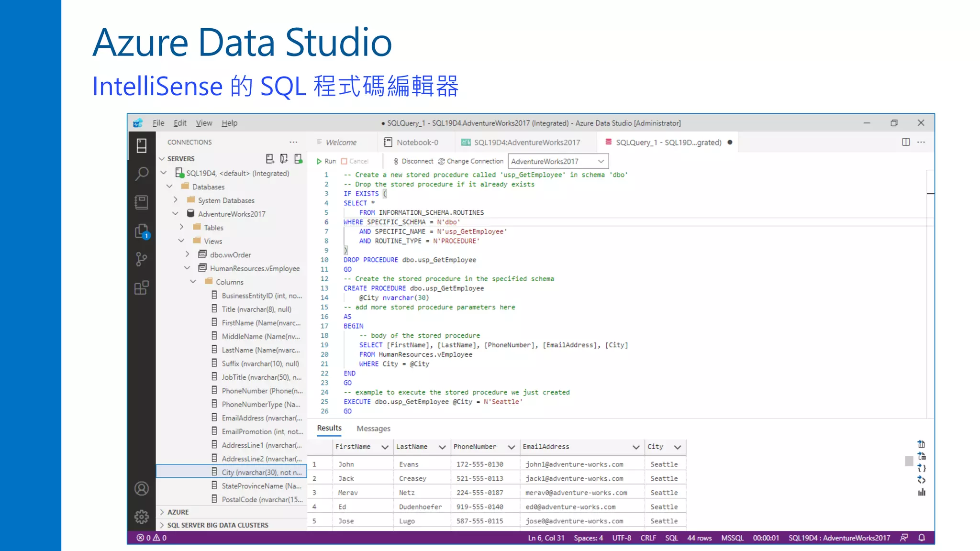
Task: Click the New Connection icon in Servers
Action: tap(270, 159)
